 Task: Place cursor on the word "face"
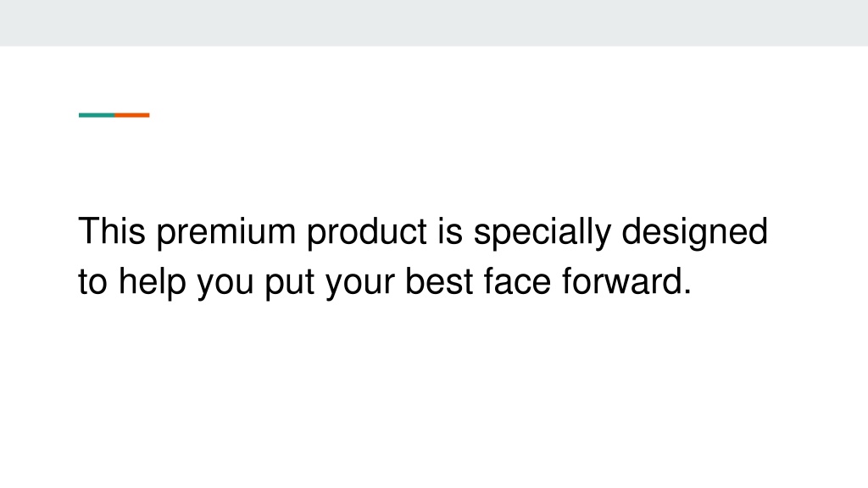518,281
